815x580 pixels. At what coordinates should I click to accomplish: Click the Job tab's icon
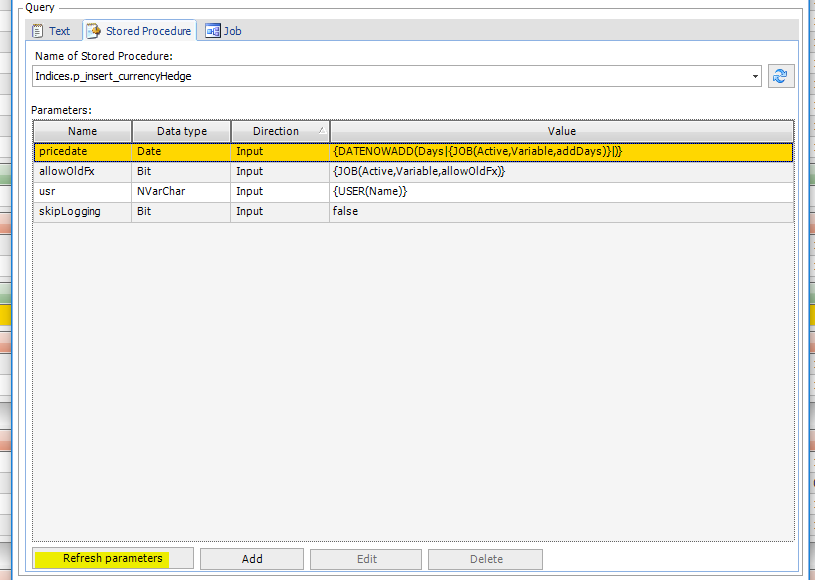pos(212,31)
